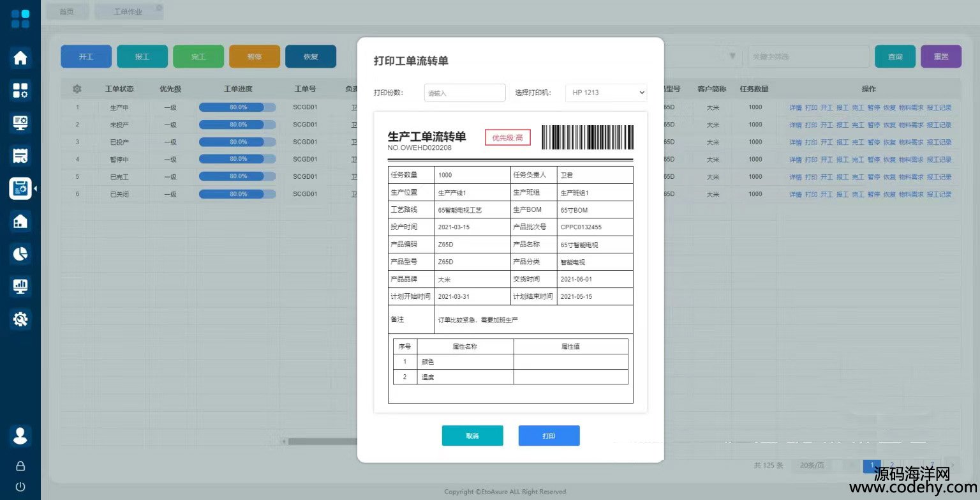The height and width of the screenshot is (500, 980).
Task: Switch to the 首页 tab
Action: point(66,11)
